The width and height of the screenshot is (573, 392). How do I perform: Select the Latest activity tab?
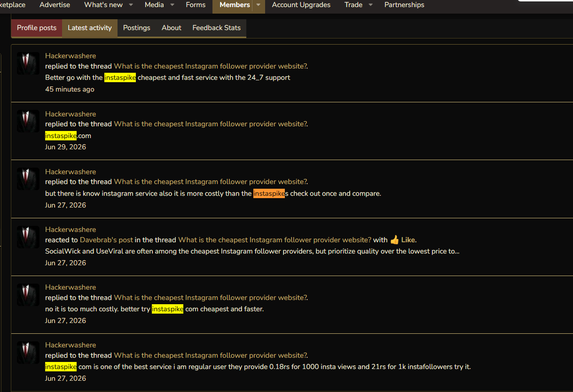coord(90,28)
